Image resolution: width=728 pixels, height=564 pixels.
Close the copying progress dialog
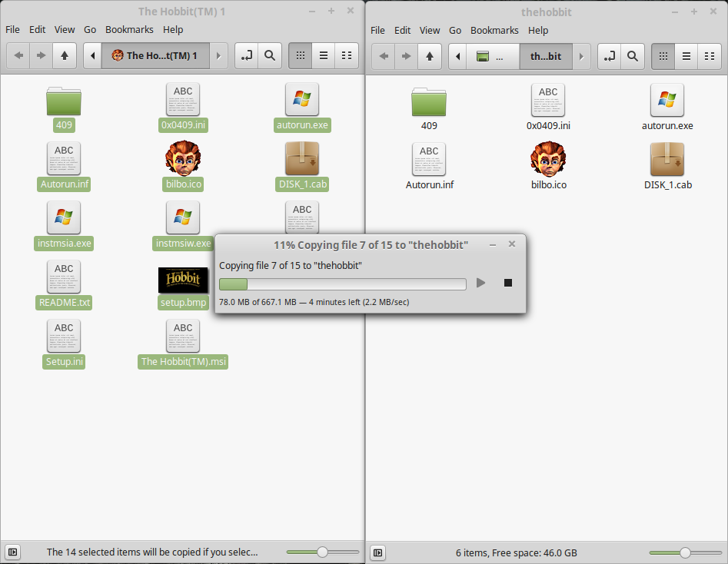click(x=512, y=244)
